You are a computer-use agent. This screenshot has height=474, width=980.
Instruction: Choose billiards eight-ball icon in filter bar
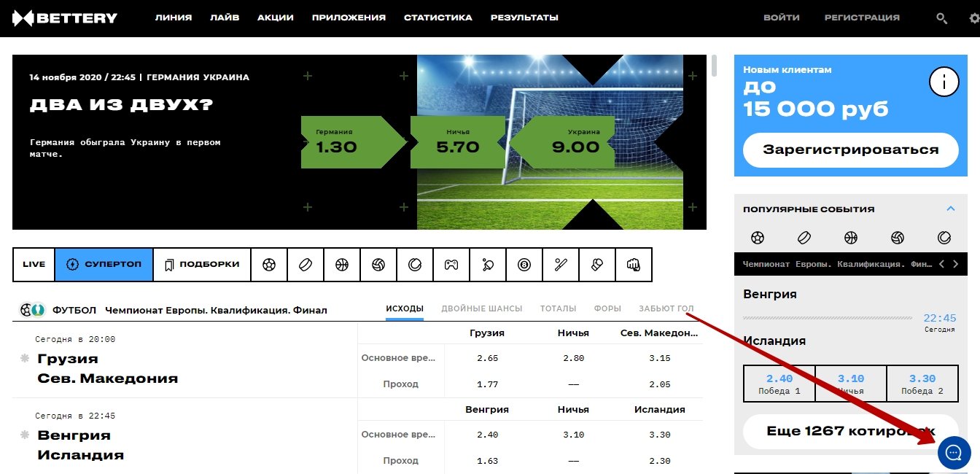pos(524,265)
